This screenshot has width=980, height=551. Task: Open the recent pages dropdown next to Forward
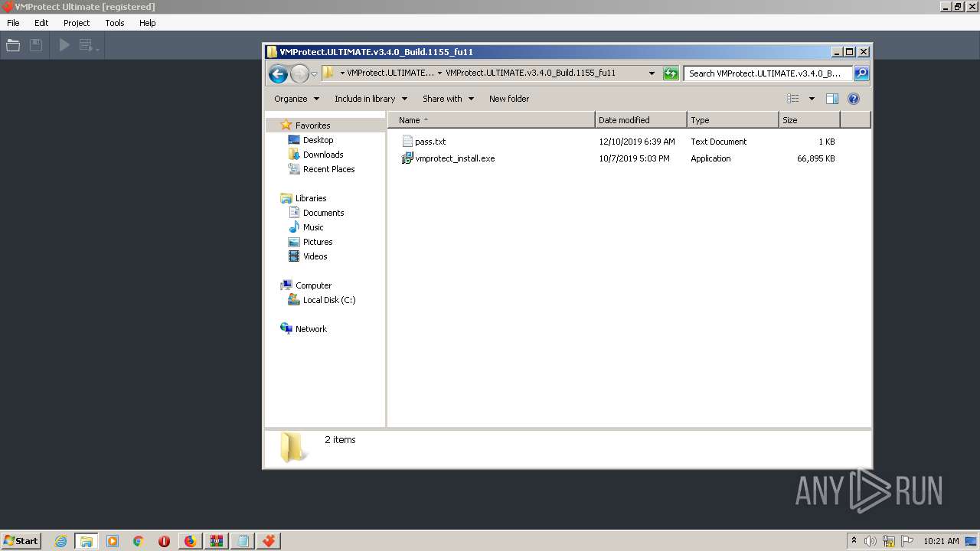[314, 74]
